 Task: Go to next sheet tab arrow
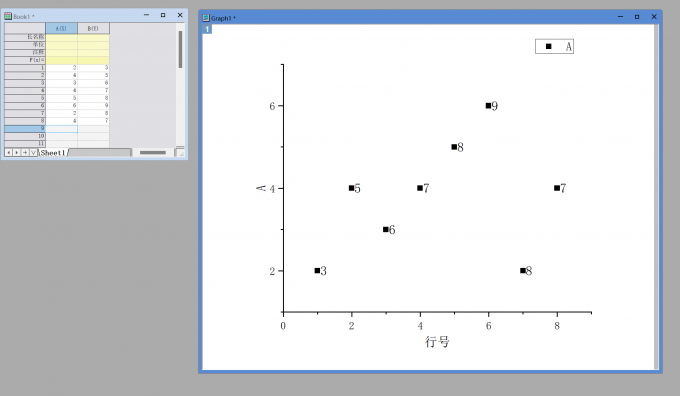click(16, 153)
